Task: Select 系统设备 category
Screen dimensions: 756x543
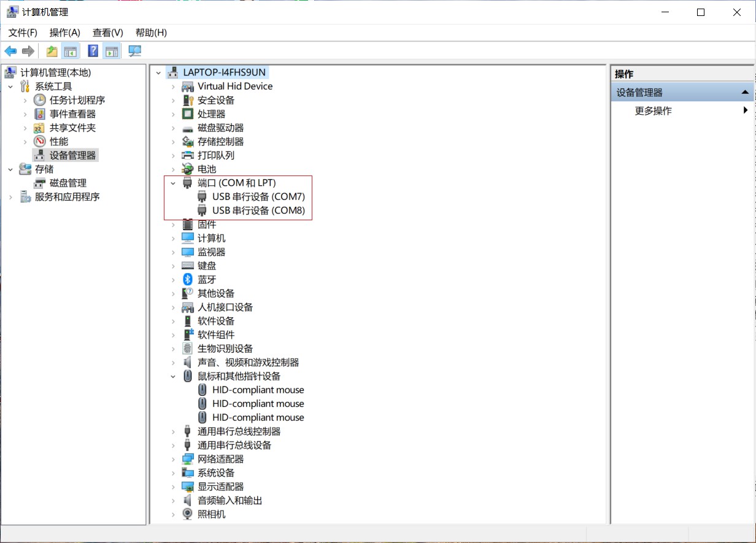Action: coord(216,473)
